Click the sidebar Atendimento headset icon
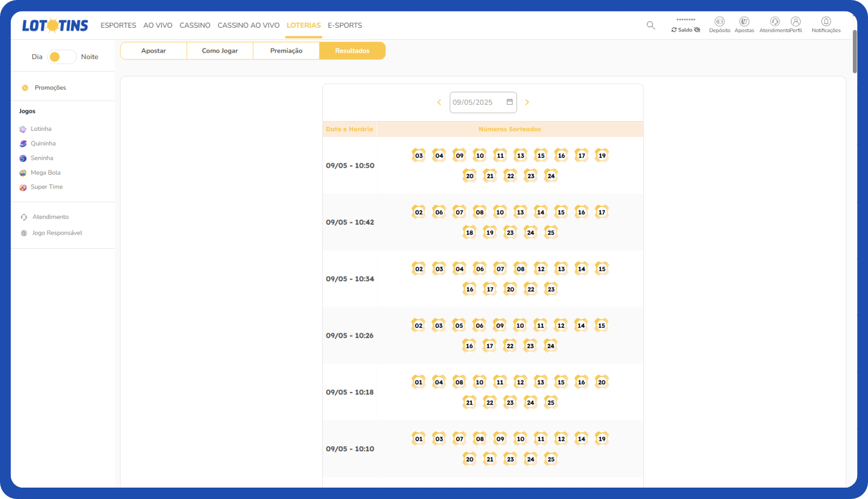The image size is (868, 499). click(x=24, y=217)
